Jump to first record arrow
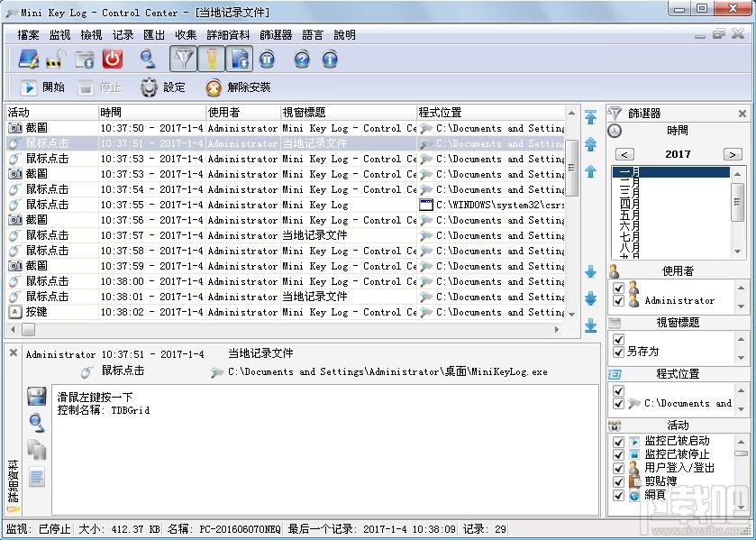Screen dimensions: 756x540 590,117
